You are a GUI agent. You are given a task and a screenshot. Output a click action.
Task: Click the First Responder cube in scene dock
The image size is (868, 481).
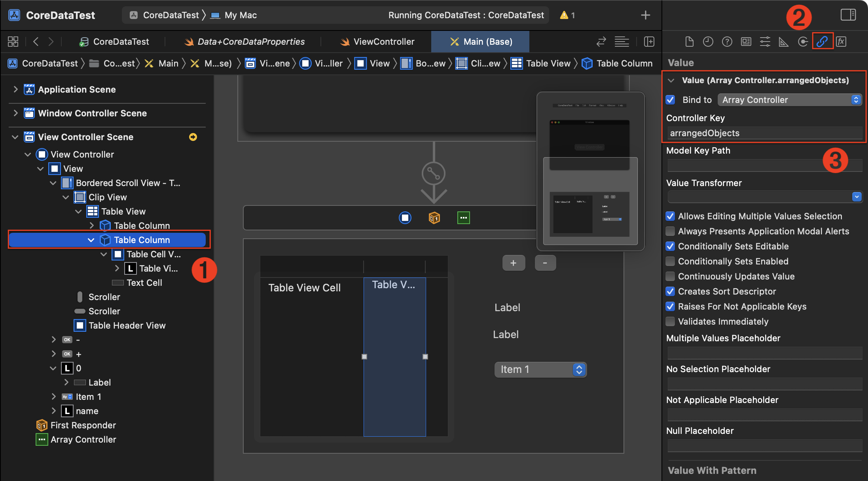(x=434, y=218)
